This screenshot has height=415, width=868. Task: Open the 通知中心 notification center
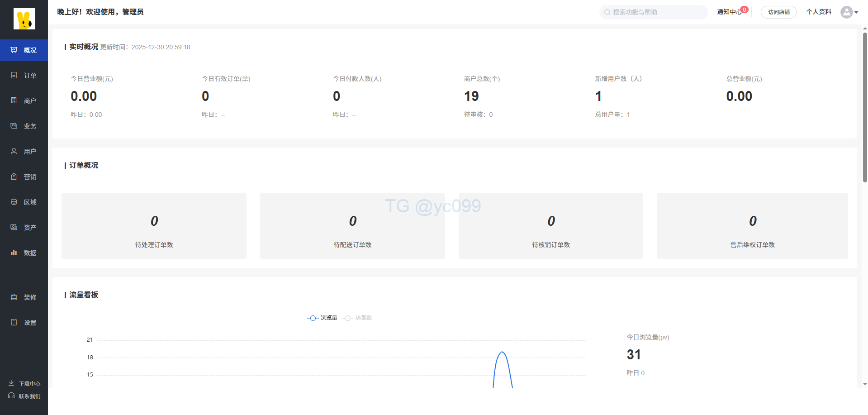[x=729, y=12]
